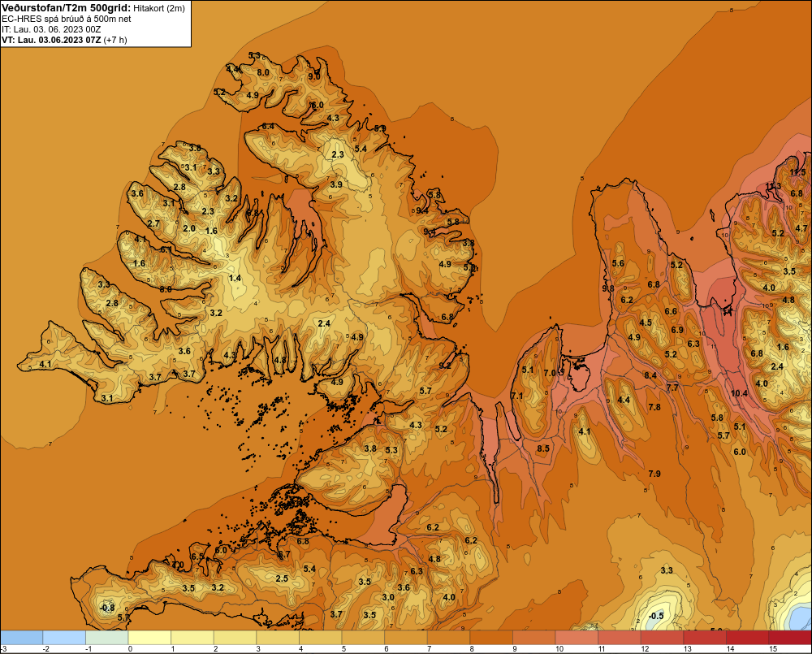Click the '6.9' temperature value
The width and height of the screenshot is (812, 654).
(x=677, y=330)
